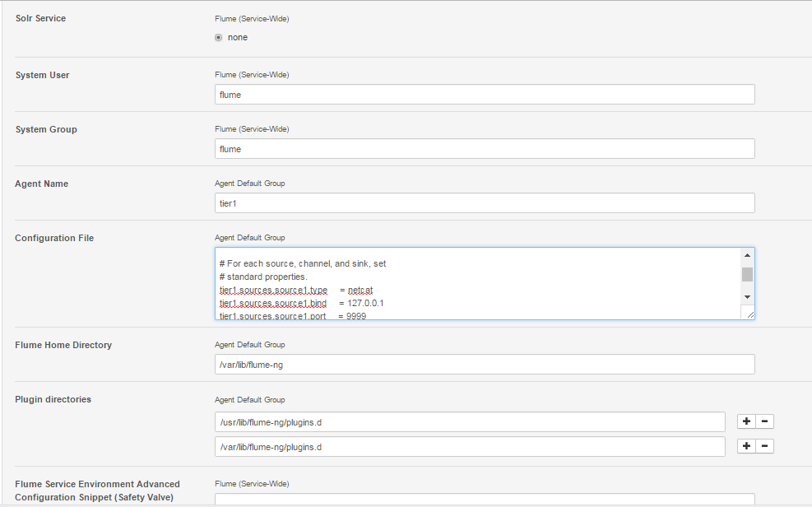The width and height of the screenshot is (812, 507).
Task: Click the 'Plugin directories' property label
Action: [x=53, y=399]
